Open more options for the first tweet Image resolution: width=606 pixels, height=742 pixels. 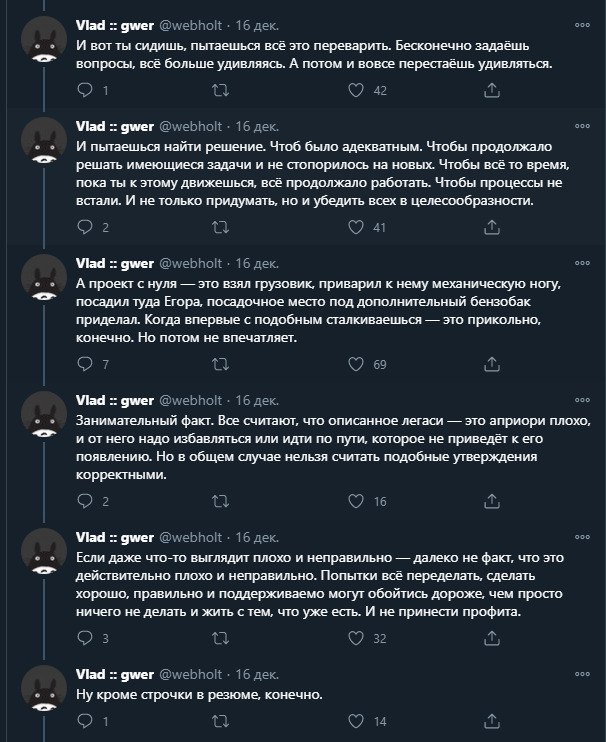coord(582,25)
